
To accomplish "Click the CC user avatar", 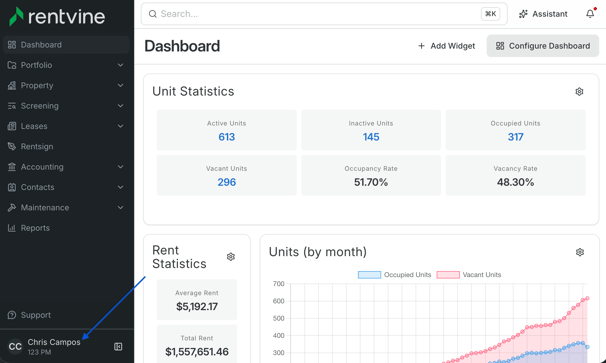I will click(15, 346).
